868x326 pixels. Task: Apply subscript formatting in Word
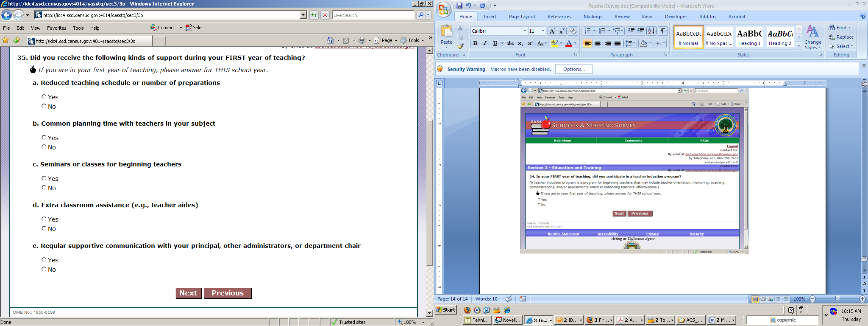click(520, 43)
